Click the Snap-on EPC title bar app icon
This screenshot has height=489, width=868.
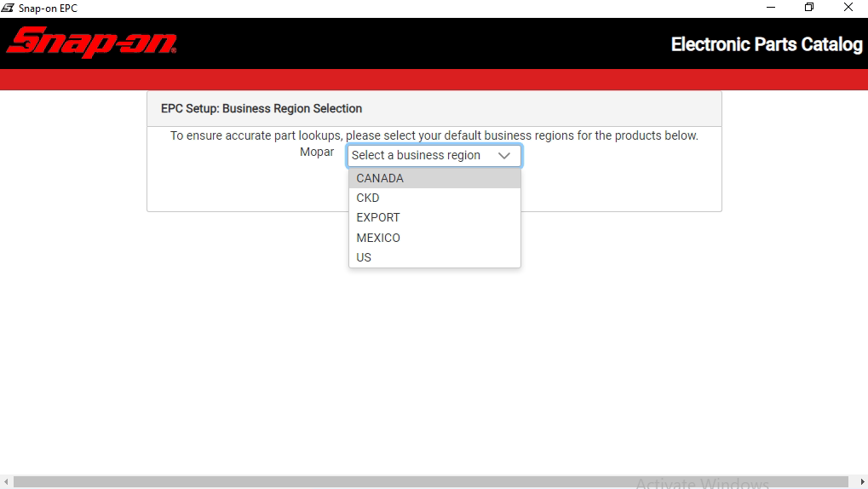point(8,8)
